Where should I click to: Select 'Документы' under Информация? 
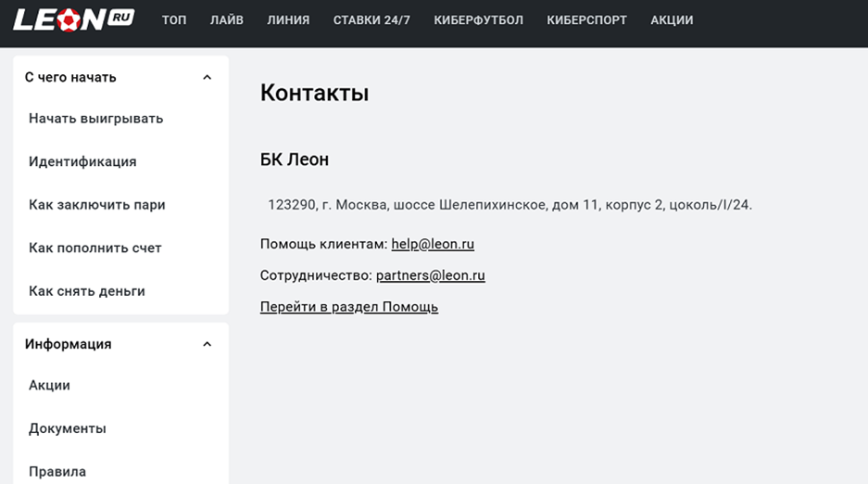point(68,428)
